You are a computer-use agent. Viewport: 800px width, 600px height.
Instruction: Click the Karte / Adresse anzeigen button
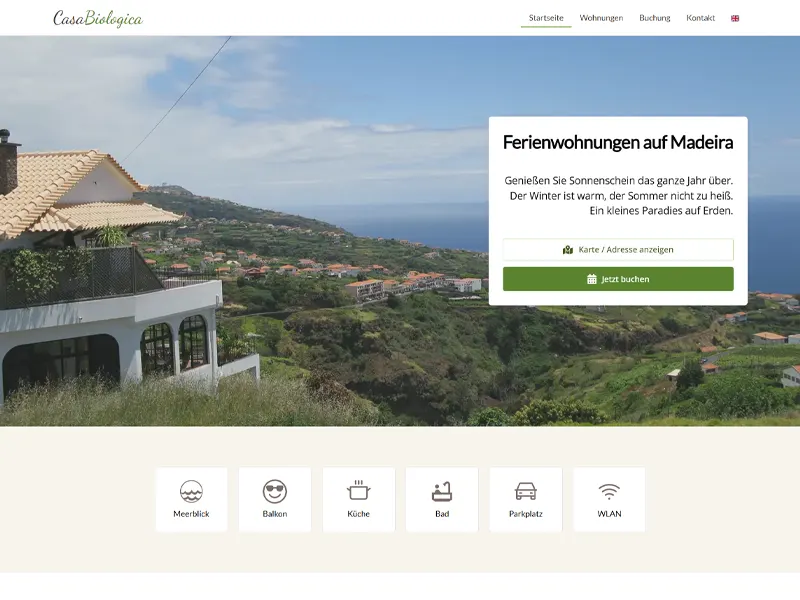point(618,249)
